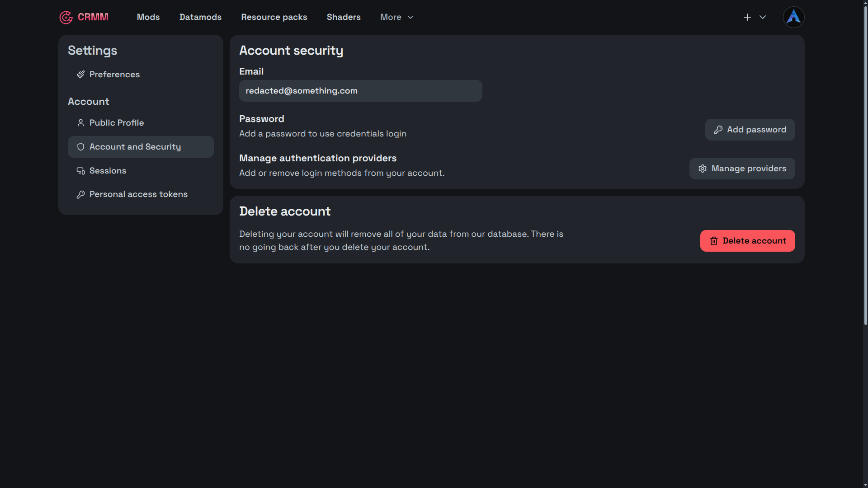Open the Mods page
Screen dimensions: 868x488
pyautogui.click(x=148, y=17)
